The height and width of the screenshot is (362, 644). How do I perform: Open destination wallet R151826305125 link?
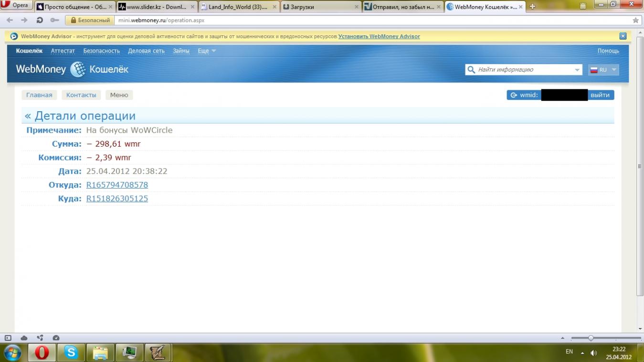(117, 199)
